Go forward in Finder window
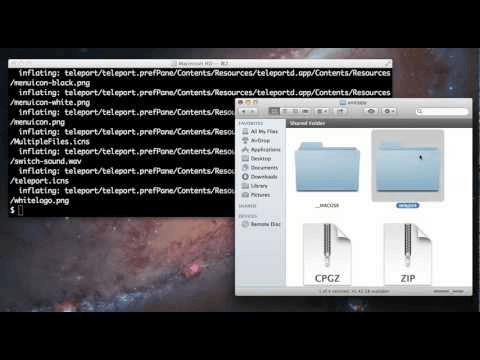Viewport: 480px width, 360px height. (253, 111)
